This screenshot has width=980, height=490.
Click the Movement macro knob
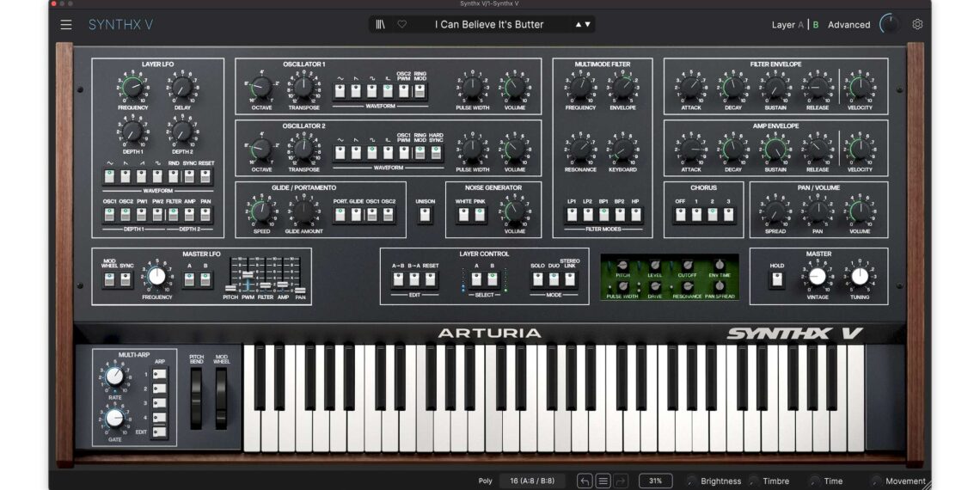pyautogui.click(x=877, y=481)
